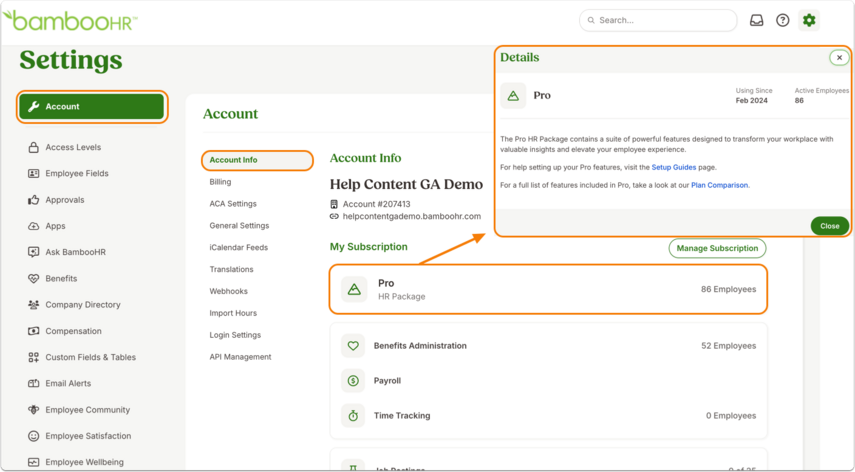Click the Account wrench icon
This screenshot has height=472, width=855.
(x=34, y=107)
